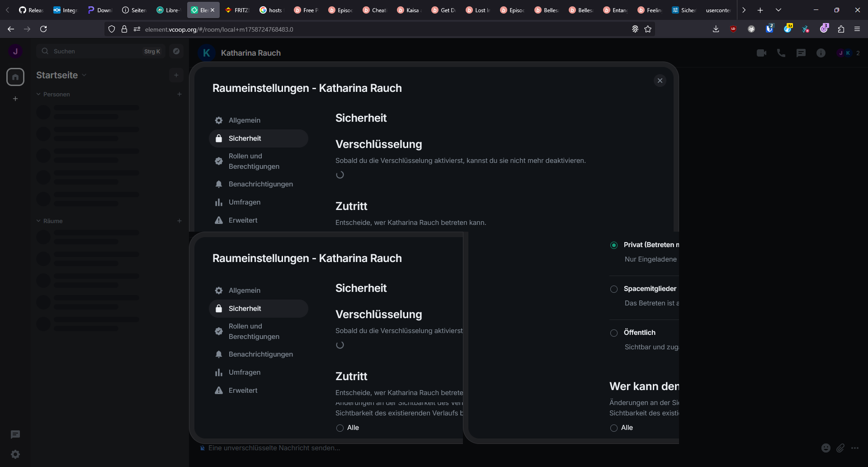This screenshot has width=868, height=467.
Task: Close the Raumeinstellungen dialog
Action: [660, 81]
